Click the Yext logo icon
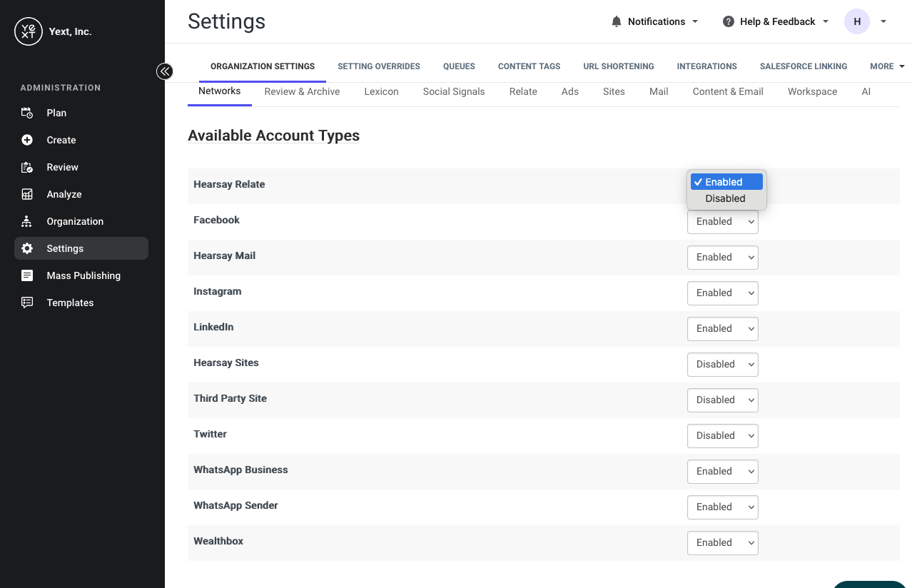 pyautogui.click(x=29, y=31)
